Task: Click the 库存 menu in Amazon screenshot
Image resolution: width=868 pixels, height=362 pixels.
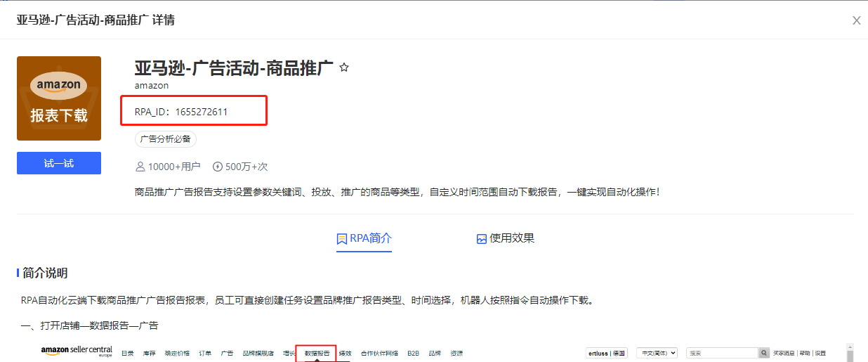Action: pos(149,353)
